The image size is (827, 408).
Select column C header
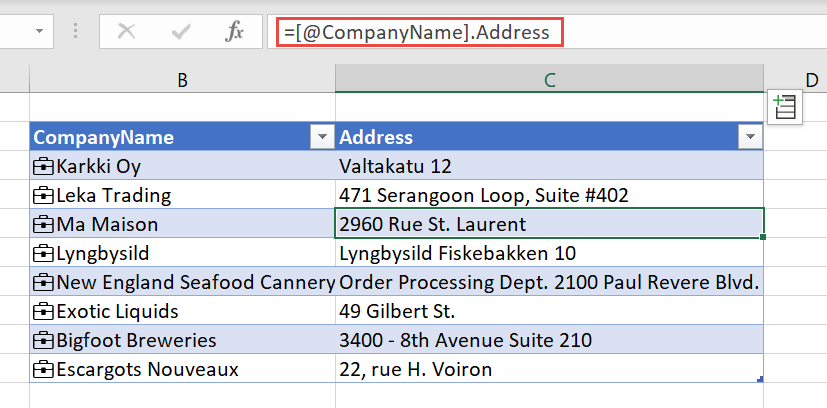coord(549,79)
